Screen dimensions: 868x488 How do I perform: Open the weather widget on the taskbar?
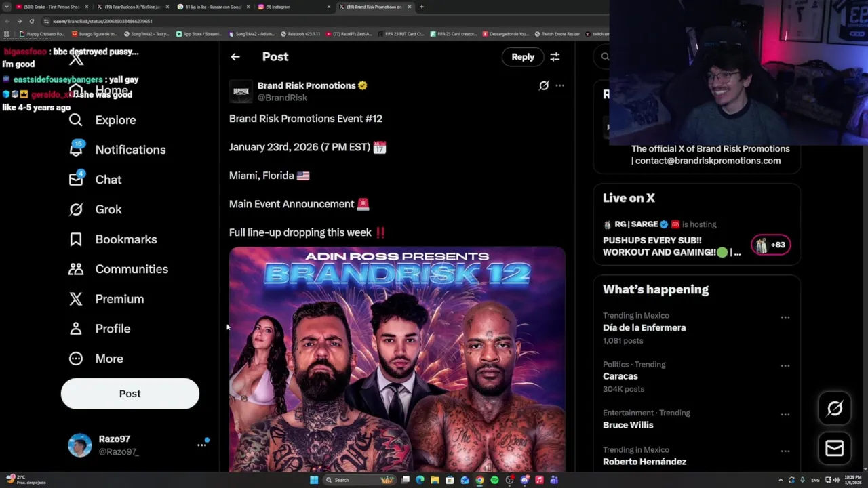pos(27,480)
